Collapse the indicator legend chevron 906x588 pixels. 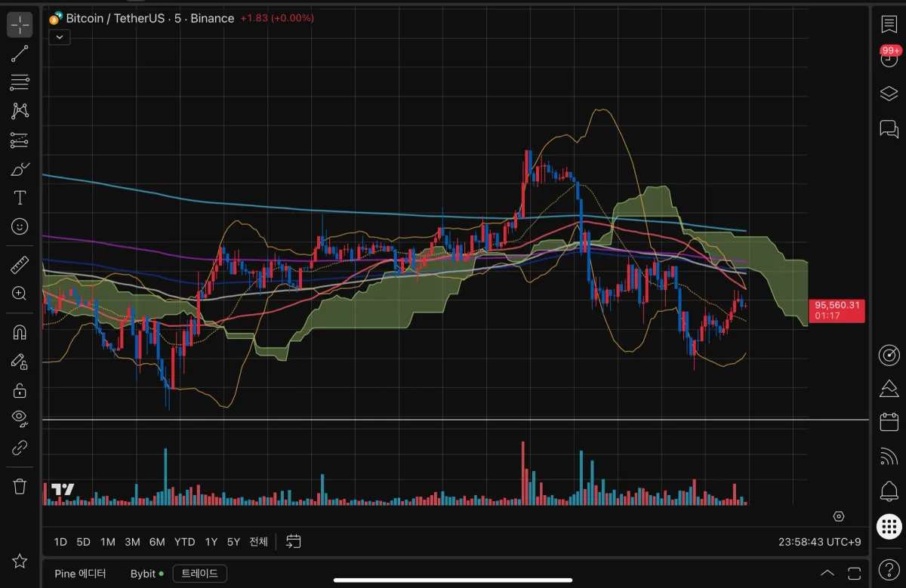(x=60, y=35)
